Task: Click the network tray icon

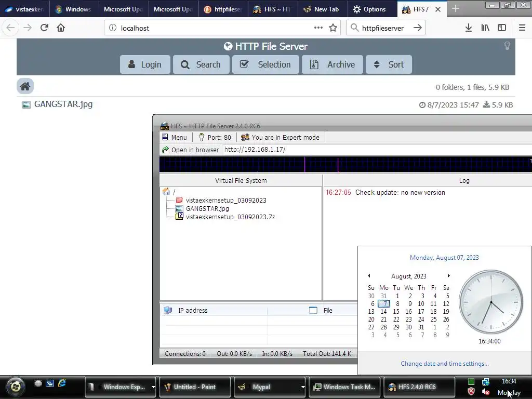Action: pyautogui.click(x=486, y=382)
